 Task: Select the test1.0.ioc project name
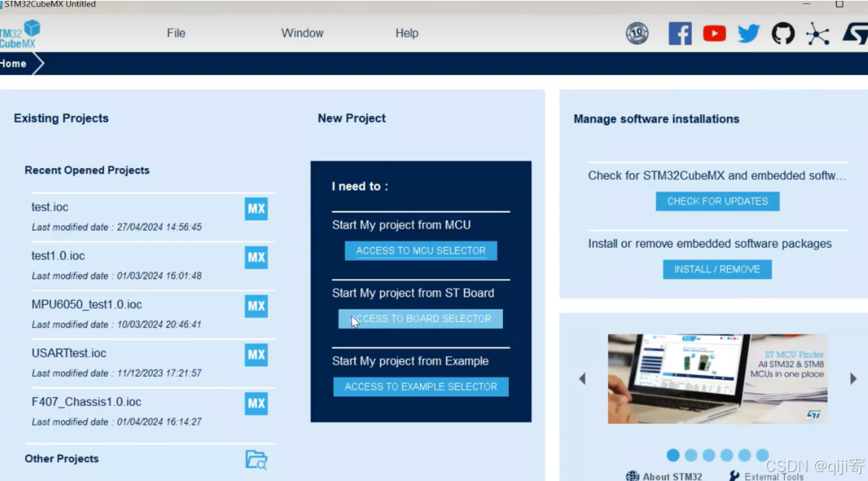58,256
